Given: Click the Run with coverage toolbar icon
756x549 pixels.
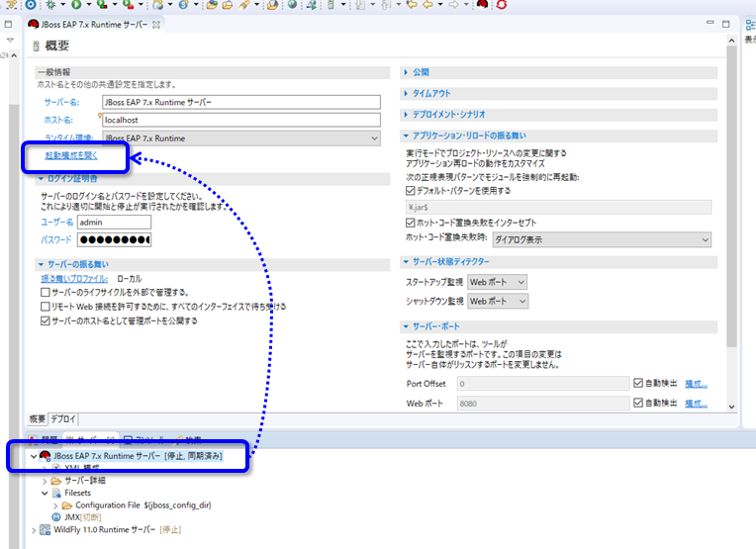Looking at the screenshot, I should pos(102,5).
